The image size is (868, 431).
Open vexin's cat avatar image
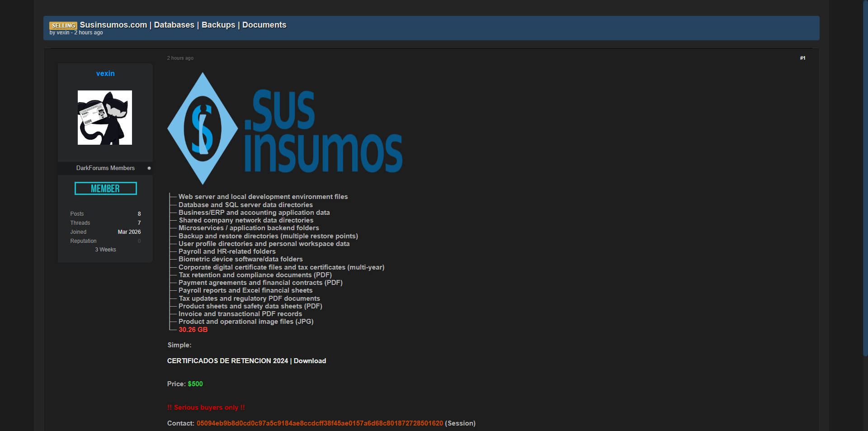[105, 118]
